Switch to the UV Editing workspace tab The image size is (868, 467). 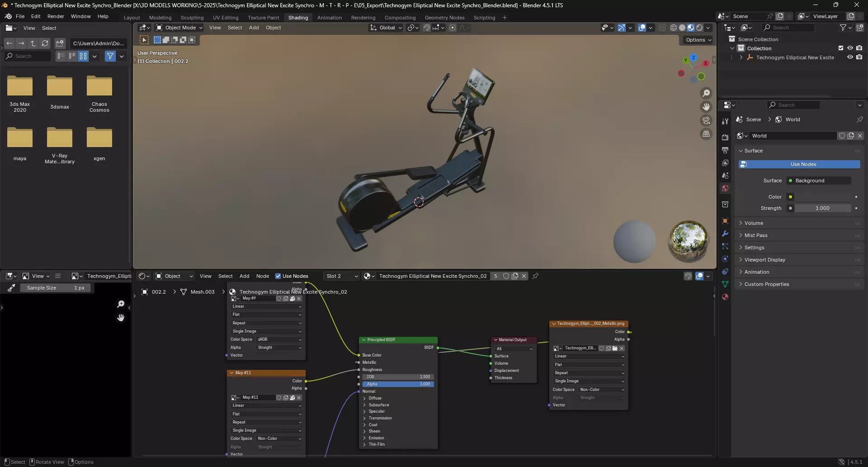pyautogui.click(x=226, y=18)
